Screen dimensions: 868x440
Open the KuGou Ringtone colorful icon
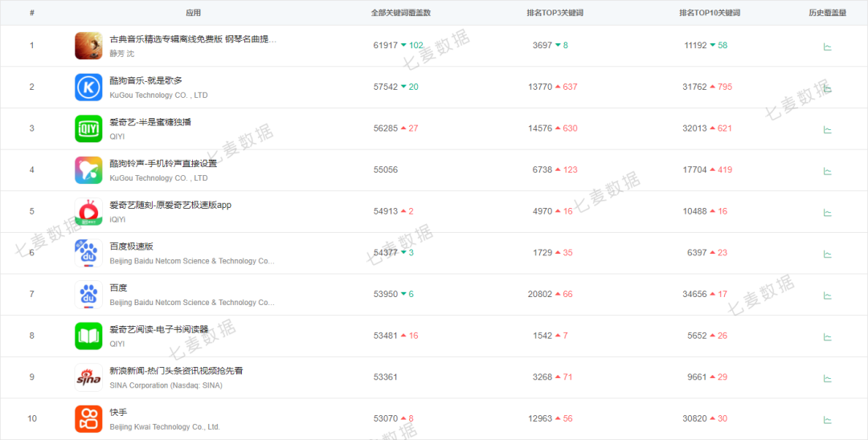88,169
